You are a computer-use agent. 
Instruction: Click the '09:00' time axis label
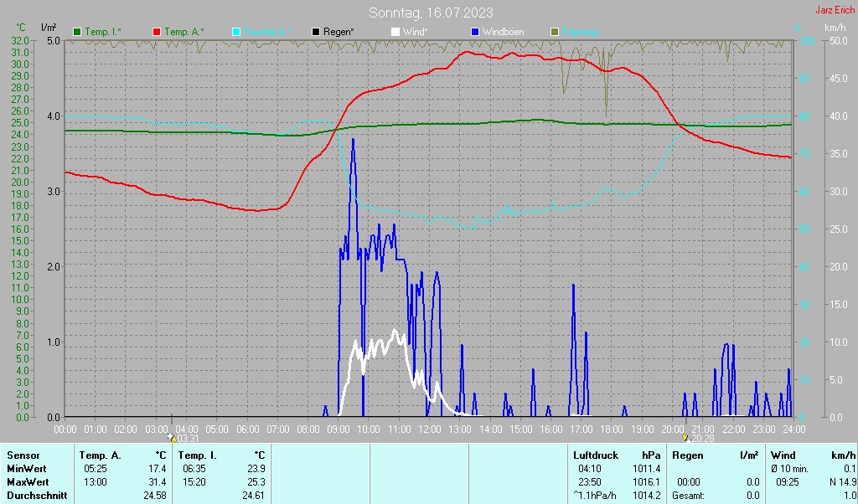coord(339,429)
